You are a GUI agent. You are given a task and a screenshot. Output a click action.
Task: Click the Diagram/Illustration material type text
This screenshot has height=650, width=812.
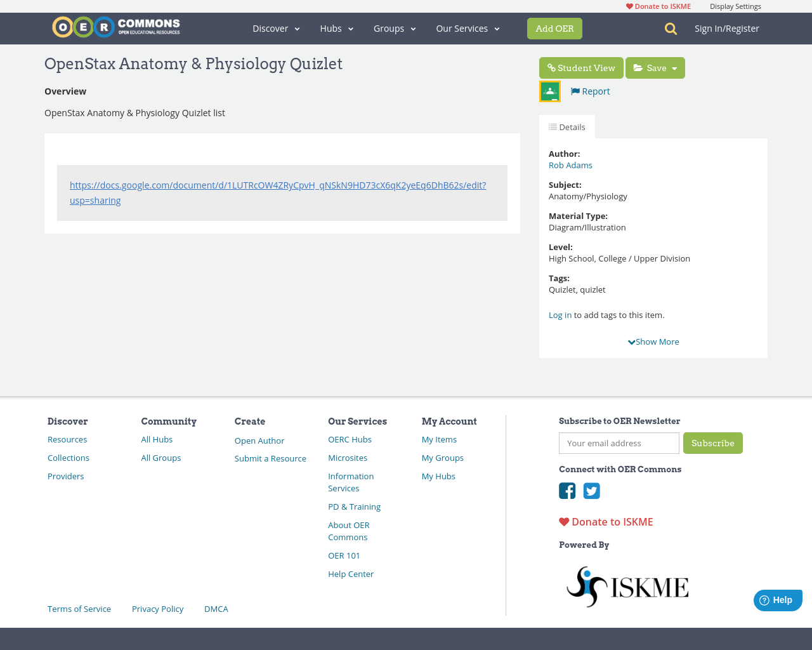(x=587, y=227)
